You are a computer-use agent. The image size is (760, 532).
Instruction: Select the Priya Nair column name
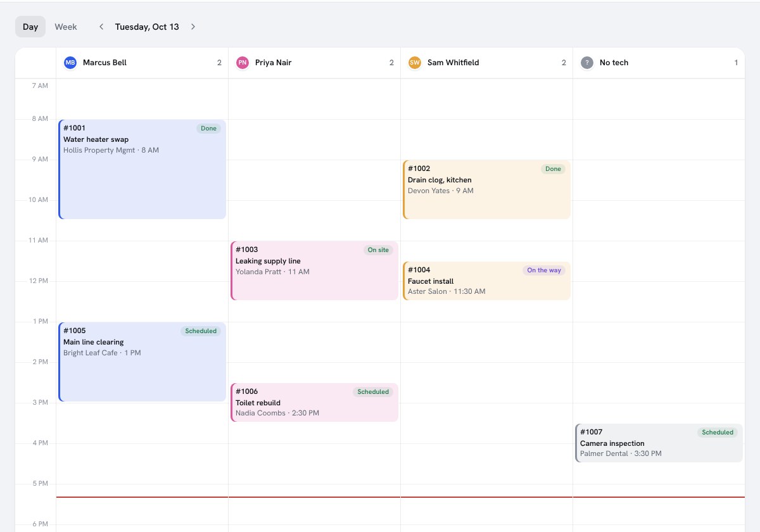coord(273,63)
